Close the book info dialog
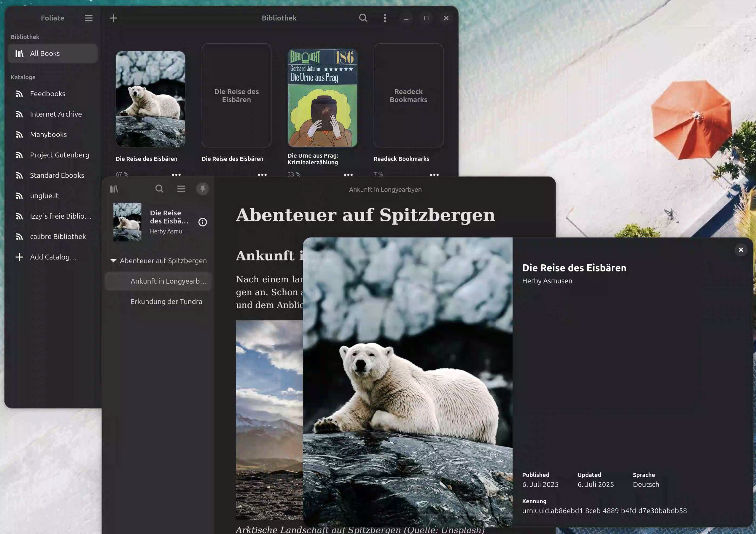Screen dimensions: 756x534 (741, 250)
